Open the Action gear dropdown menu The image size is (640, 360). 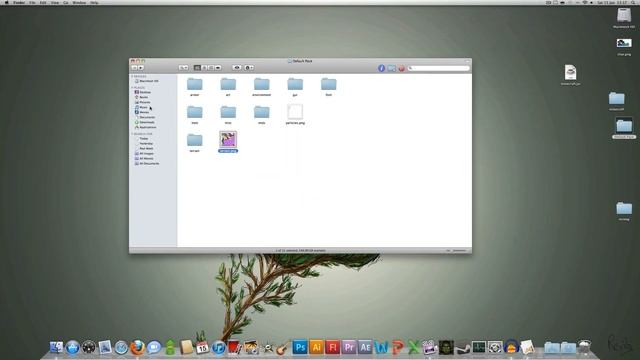(249, 68)
